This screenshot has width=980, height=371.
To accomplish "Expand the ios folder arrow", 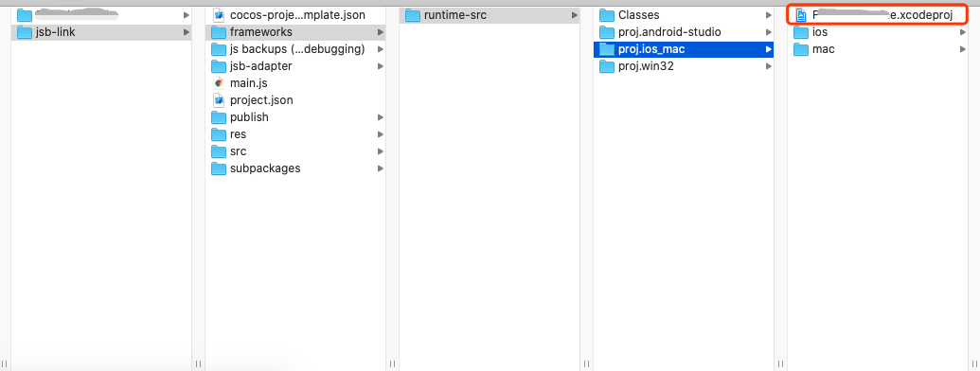I will (x=963, y=32).
